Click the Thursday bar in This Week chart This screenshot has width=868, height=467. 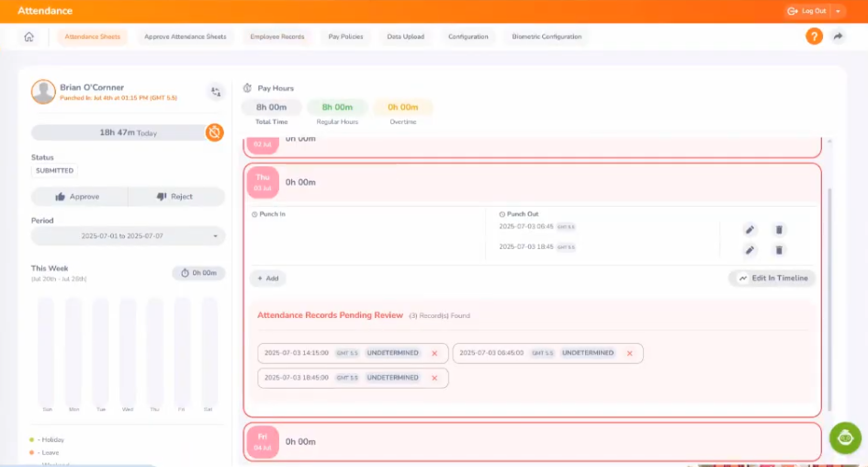pos(155,349)
